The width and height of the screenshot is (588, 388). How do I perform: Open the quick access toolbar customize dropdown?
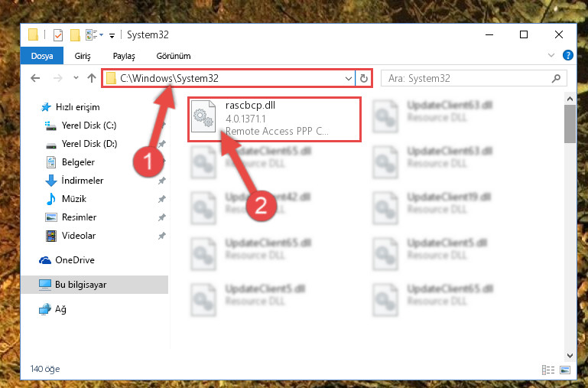(x=112, y=36)
